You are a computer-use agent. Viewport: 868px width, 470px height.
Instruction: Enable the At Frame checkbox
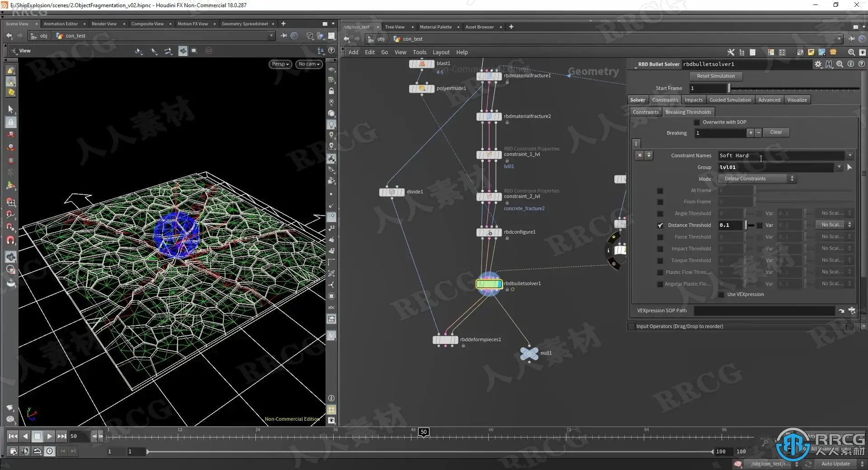point(660,191)
